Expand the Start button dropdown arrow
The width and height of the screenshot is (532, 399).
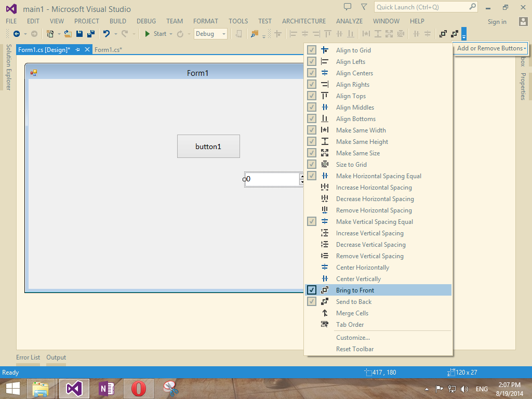pyautogui.click(x=170, y=34)
